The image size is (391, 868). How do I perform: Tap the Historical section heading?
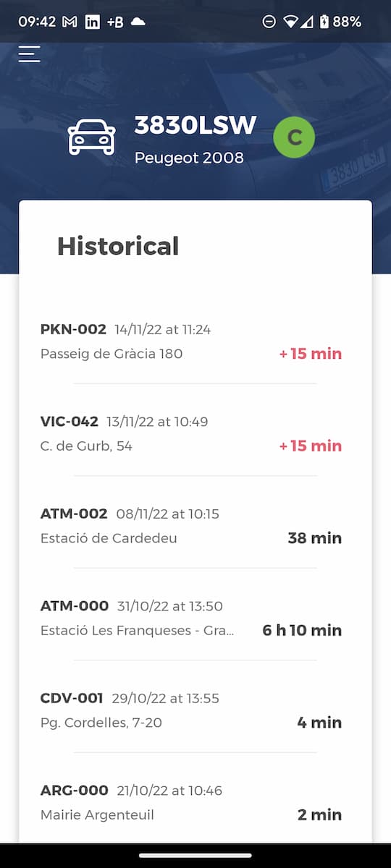[x=118, y=246]
